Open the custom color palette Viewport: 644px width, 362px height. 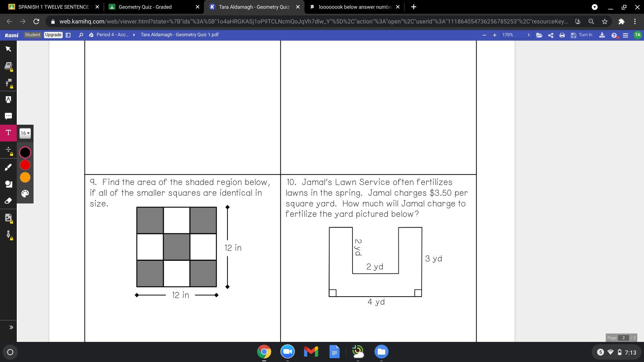pos(25,193)
